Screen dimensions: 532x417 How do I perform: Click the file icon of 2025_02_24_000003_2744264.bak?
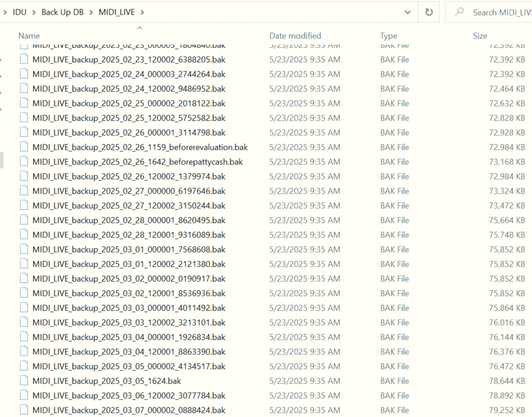(24, 74)
